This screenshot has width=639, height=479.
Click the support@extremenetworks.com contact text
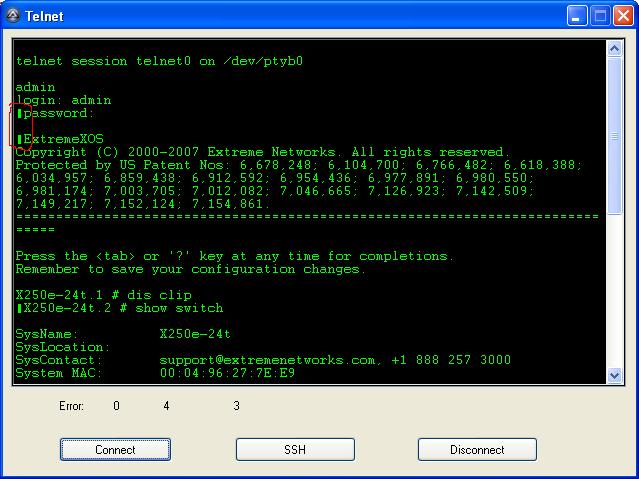[267, 360]
